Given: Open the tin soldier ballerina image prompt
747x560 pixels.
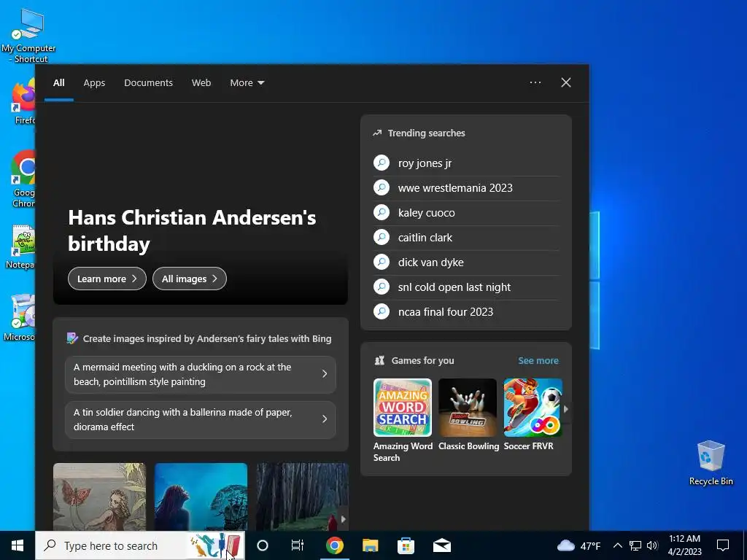Looking at the screenshot, I should point(201,419).
